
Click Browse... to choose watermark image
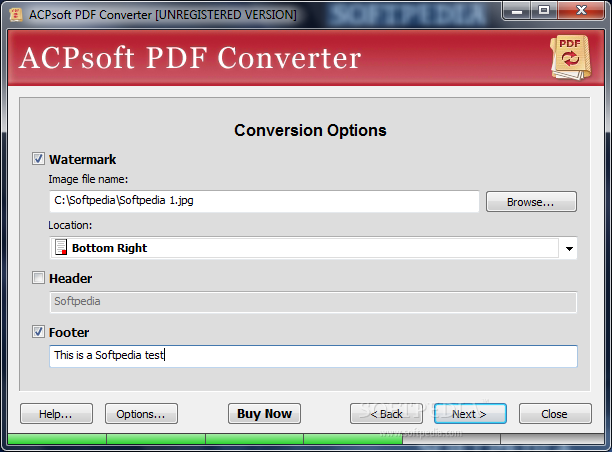point(531,202)
